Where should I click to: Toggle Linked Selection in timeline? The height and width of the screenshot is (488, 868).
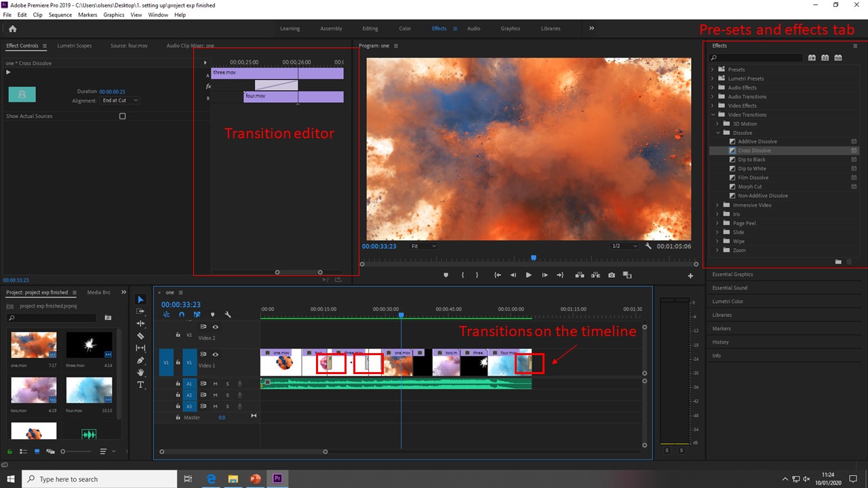click(x=197, y=314)
